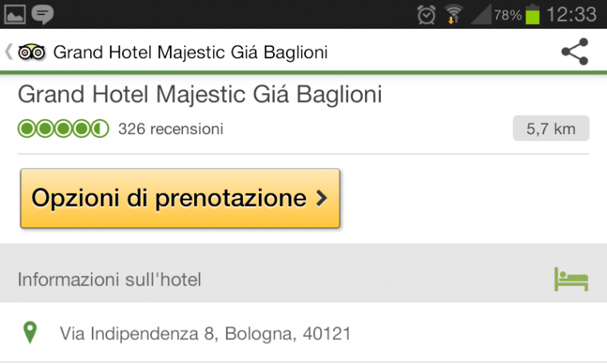Tap the large hotel name heading
607x364 pixels.
point(200,94)
